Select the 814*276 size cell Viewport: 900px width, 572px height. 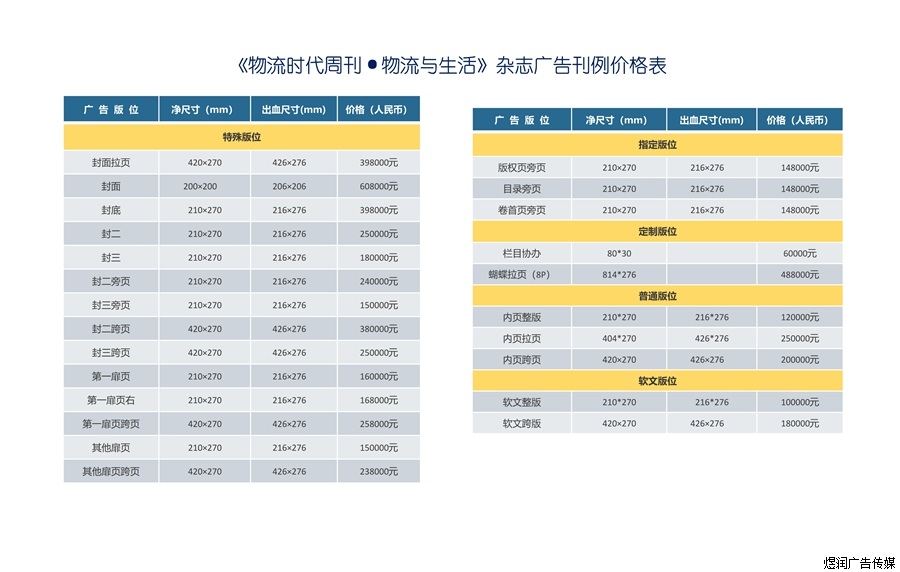pyautogui.click(x=619, y=274)
